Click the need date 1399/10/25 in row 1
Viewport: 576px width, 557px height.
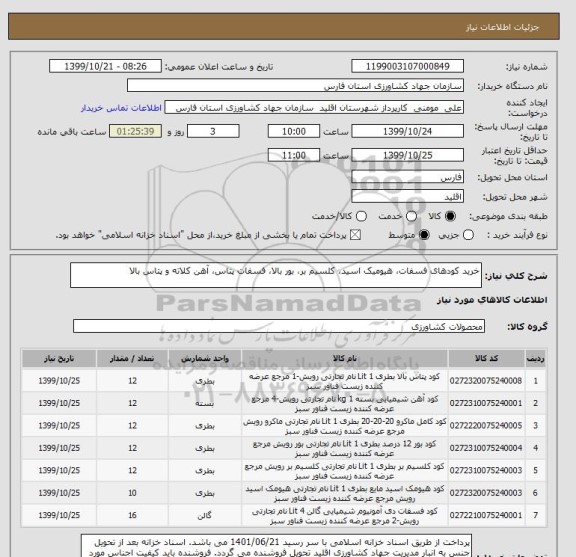pos(59,381)
